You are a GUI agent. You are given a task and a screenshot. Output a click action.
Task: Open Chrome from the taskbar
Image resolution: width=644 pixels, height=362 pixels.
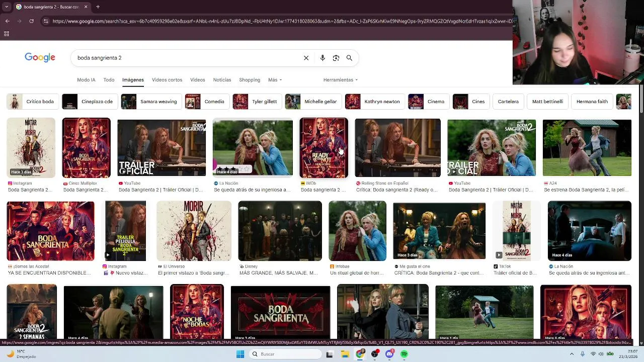click(360, 354)
